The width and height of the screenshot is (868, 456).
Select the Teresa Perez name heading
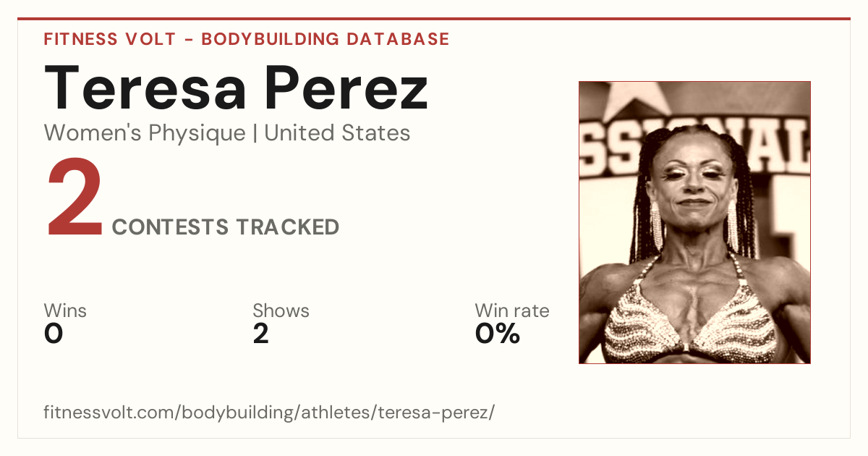point(237,88)
